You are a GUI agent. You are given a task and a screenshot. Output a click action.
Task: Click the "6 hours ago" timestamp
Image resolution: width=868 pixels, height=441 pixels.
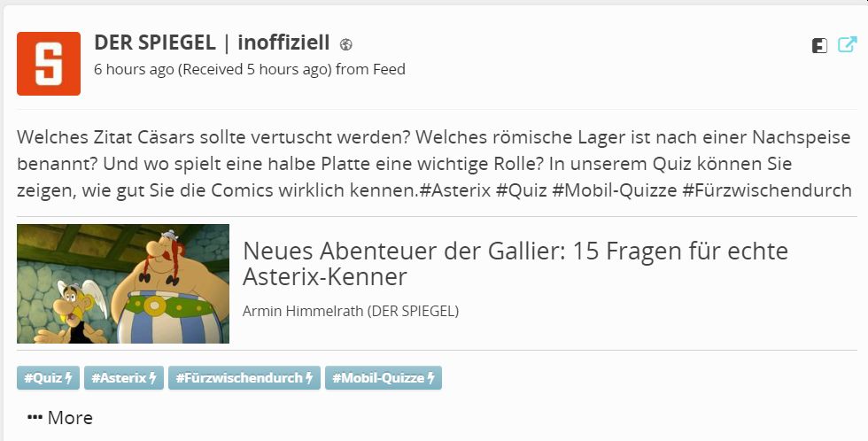point(134,69)
